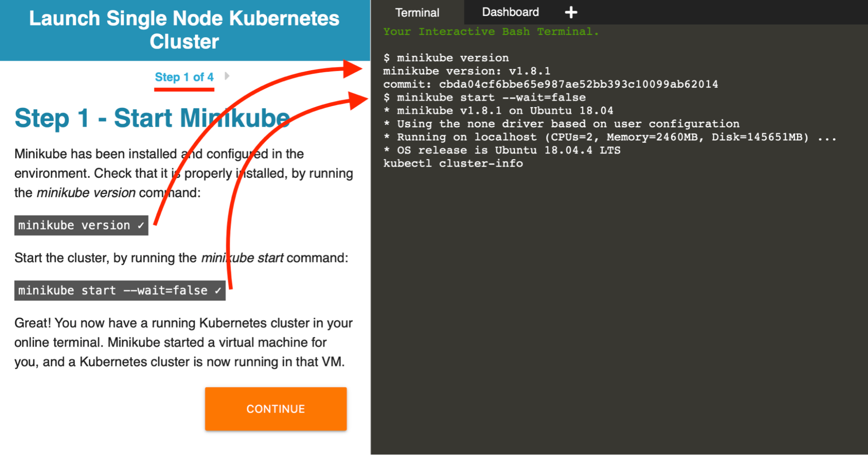The width and height of the screenshot is (868, 455).
Task: Click the kubectl cluster-info terminal line
Action: click(x=453, y=164)
